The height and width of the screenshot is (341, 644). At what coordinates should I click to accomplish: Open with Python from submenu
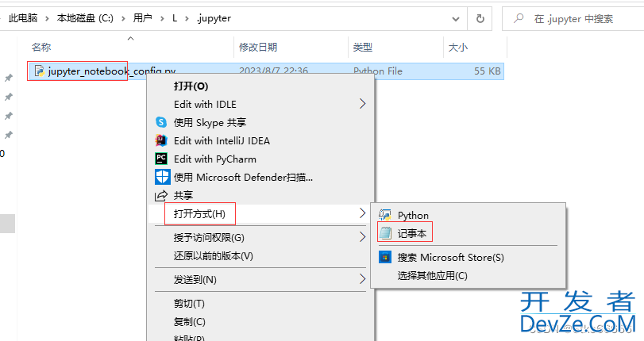(413, 215)
